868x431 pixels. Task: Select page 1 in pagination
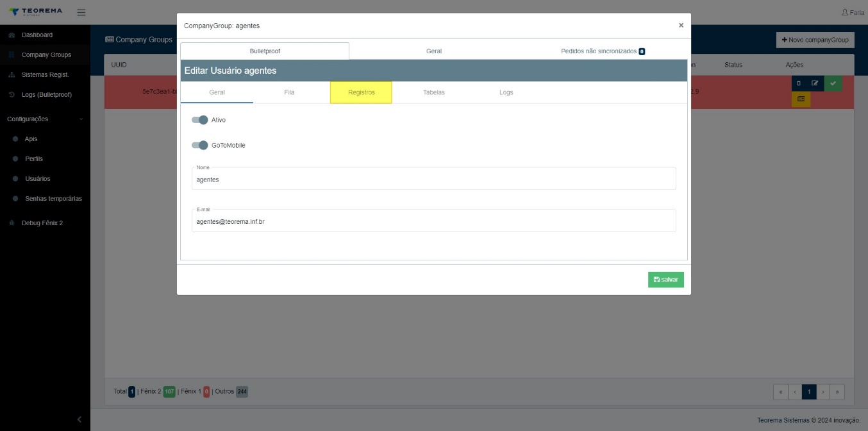(x=809, y=392)
